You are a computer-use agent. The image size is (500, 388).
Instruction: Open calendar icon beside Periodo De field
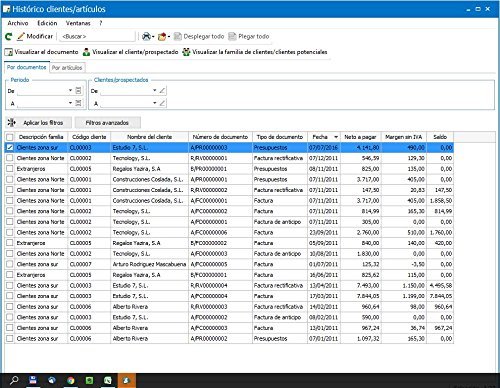[78, 90]
